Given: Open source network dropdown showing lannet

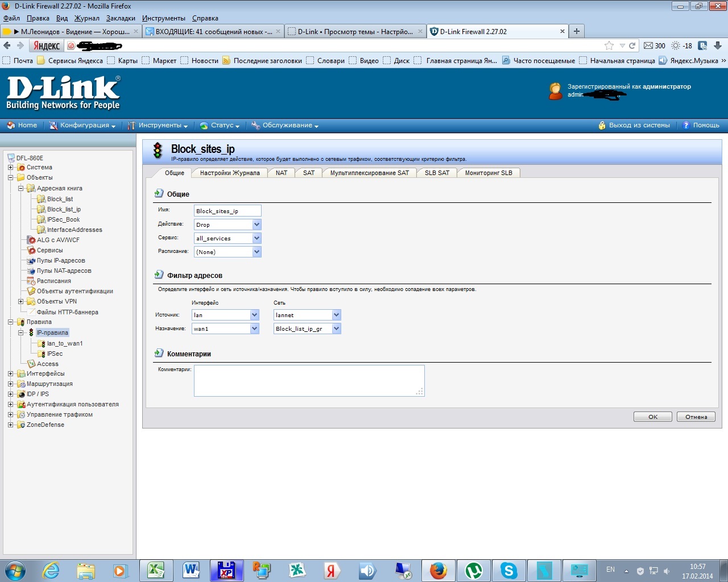Looking at the screenshot, I should pos(307,315).
